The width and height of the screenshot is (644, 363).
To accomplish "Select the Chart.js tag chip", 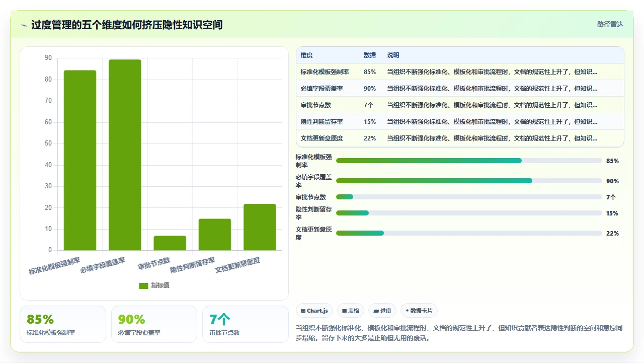I will pos(314,311).
